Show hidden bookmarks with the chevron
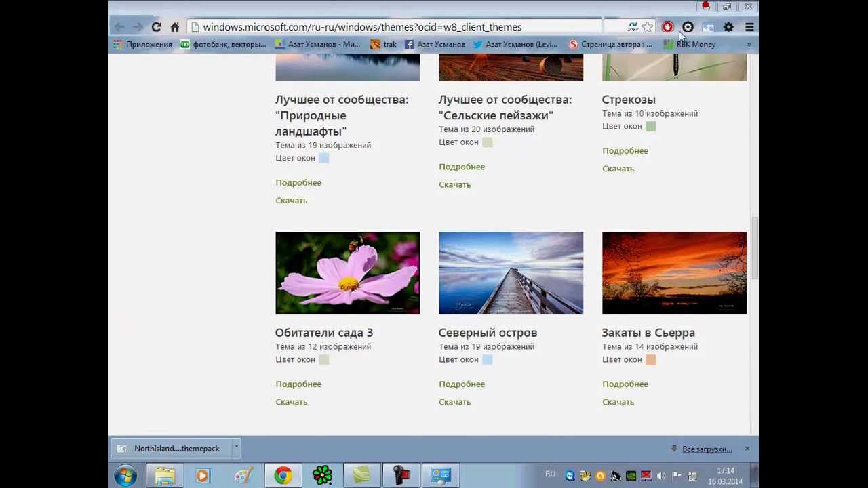 (749, 45)
